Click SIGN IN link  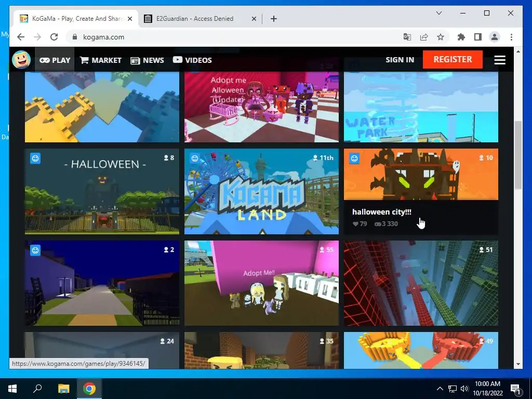pos(400,60)
